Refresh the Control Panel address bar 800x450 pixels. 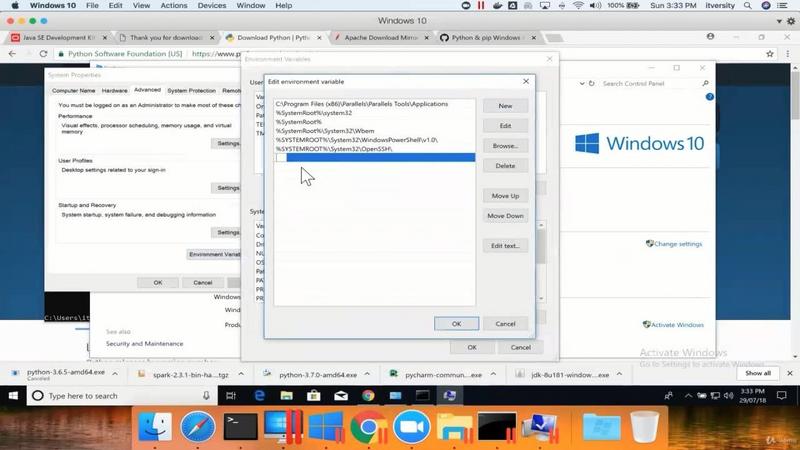coord(592,83)
